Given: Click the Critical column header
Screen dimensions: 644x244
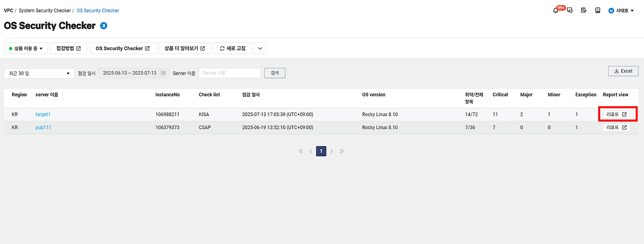Looking at the screenshot, I should point(500,94).
